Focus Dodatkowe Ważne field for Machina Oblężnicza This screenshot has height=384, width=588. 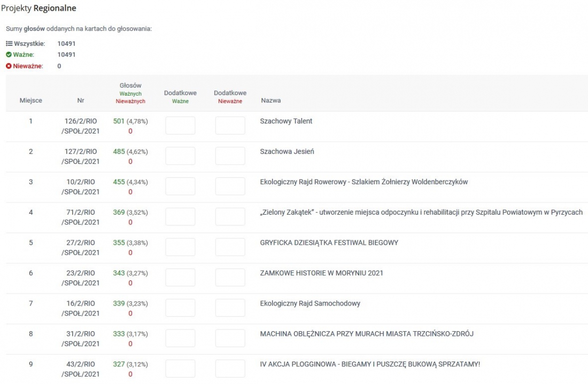coord(180,339)
